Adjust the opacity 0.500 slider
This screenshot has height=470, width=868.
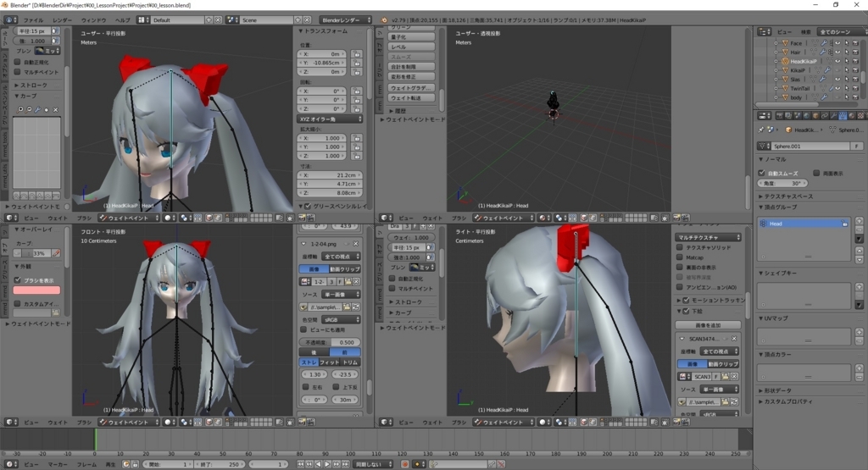330,342
